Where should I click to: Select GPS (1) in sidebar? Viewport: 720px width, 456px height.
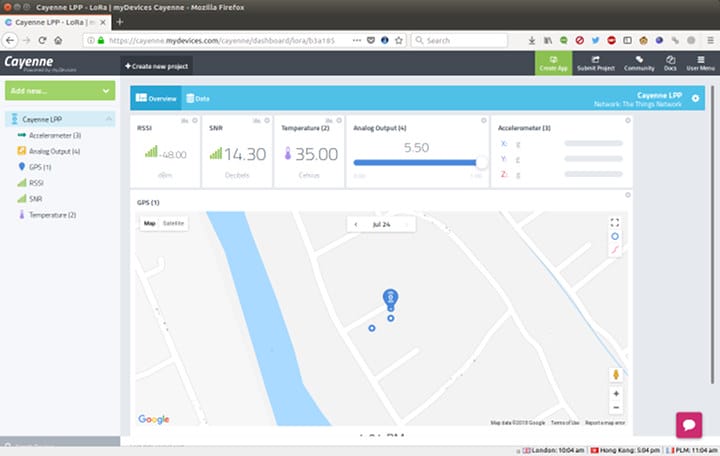[40, 167]
